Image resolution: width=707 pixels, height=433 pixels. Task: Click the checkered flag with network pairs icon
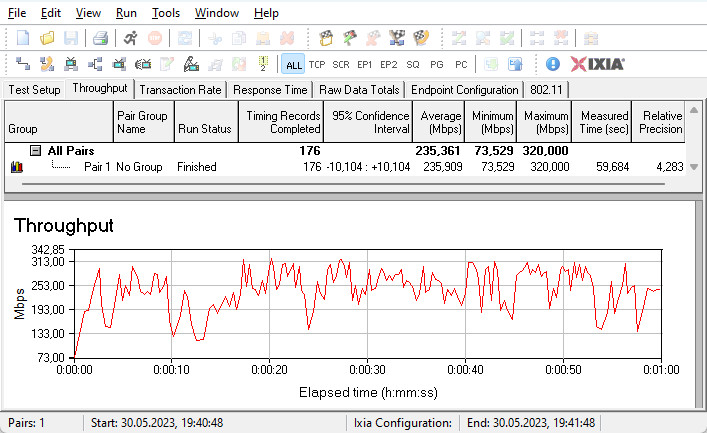397,38
